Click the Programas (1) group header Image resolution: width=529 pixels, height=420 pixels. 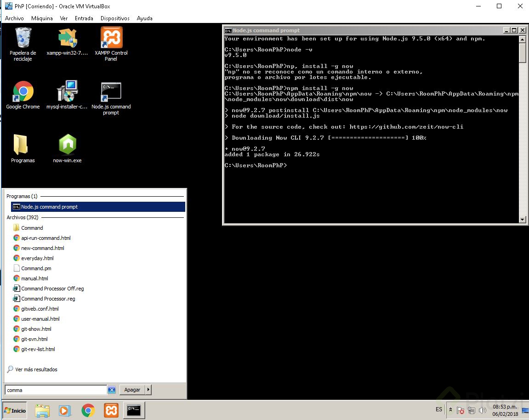coord(22,196)
